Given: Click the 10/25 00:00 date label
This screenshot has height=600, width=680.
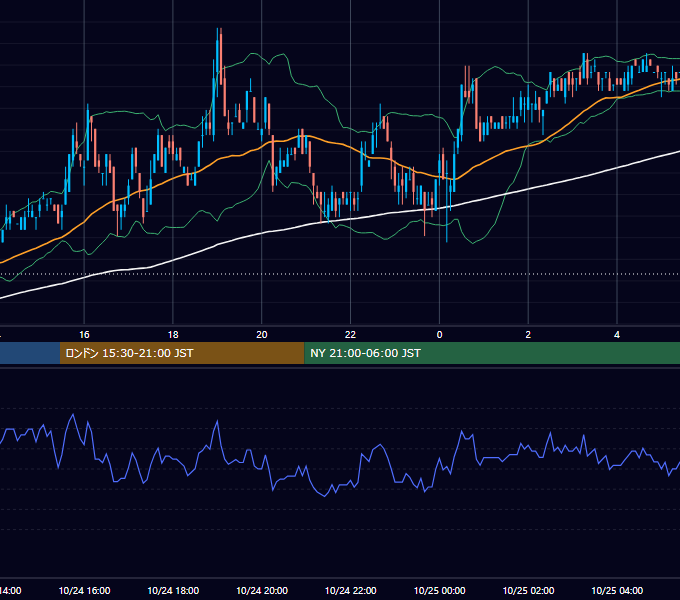Looking at the screenshot, I should click(439, 590).
